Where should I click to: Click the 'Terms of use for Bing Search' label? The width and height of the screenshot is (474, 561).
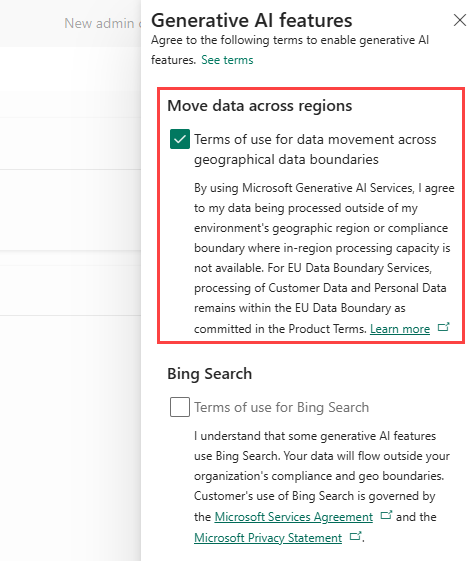point(282,407)
